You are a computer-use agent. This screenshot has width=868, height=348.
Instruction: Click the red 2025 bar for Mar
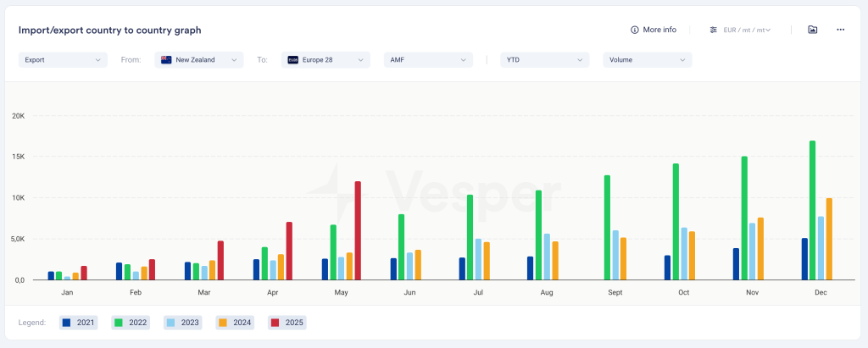tap(221, 260)
